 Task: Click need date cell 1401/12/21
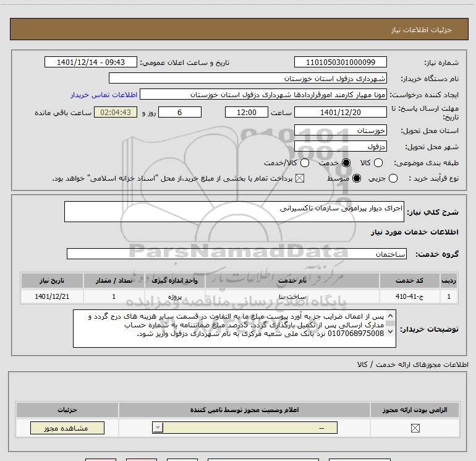[x=52, y=296]
